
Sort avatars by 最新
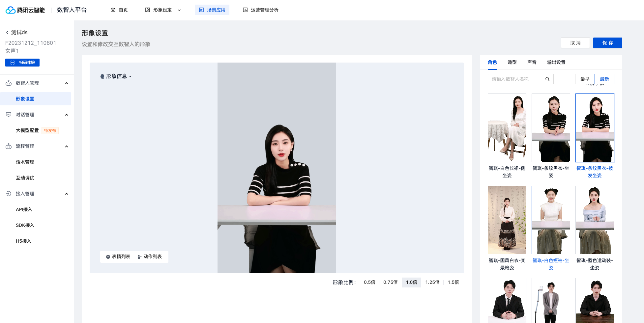pos(604,79)
